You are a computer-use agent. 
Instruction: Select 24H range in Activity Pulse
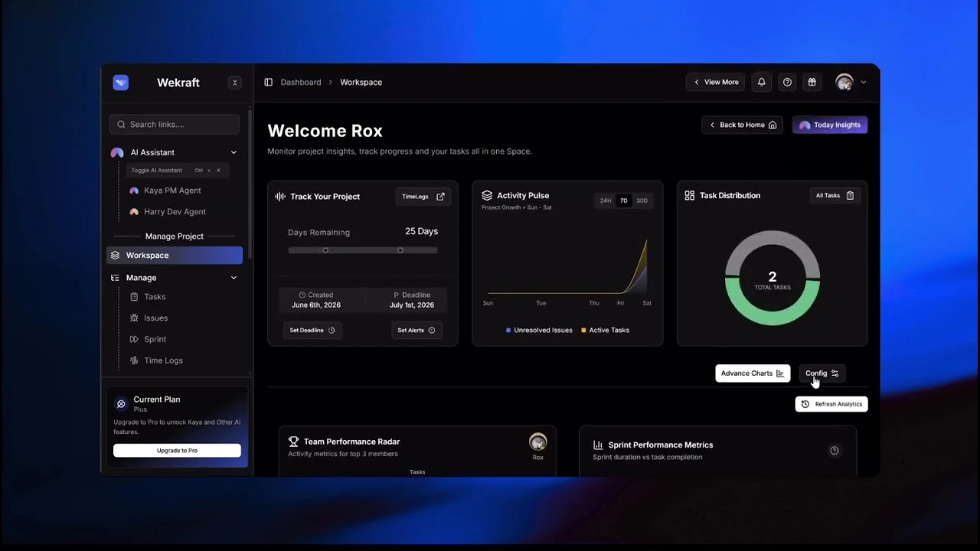tap(606, 201)
